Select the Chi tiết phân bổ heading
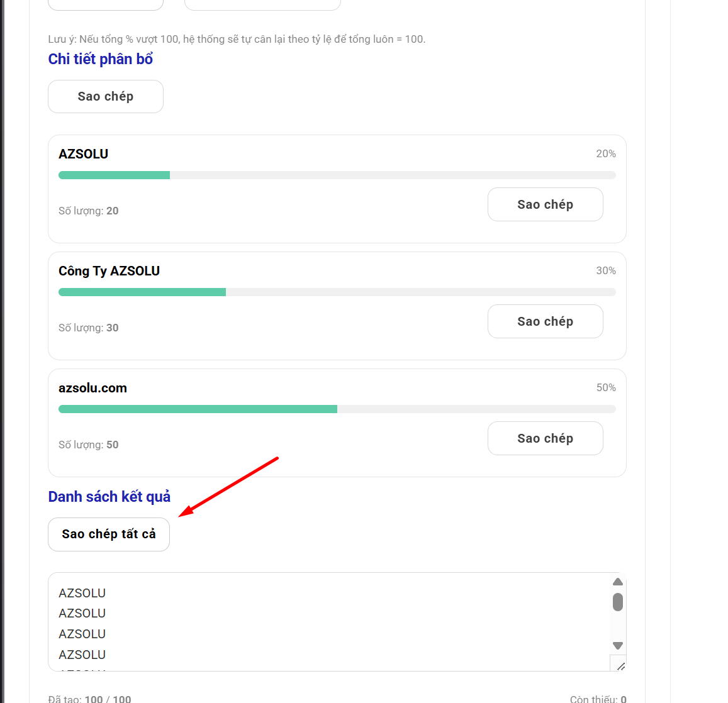The height and width of the screenshot is (703, 728). (x=100, y=59)
